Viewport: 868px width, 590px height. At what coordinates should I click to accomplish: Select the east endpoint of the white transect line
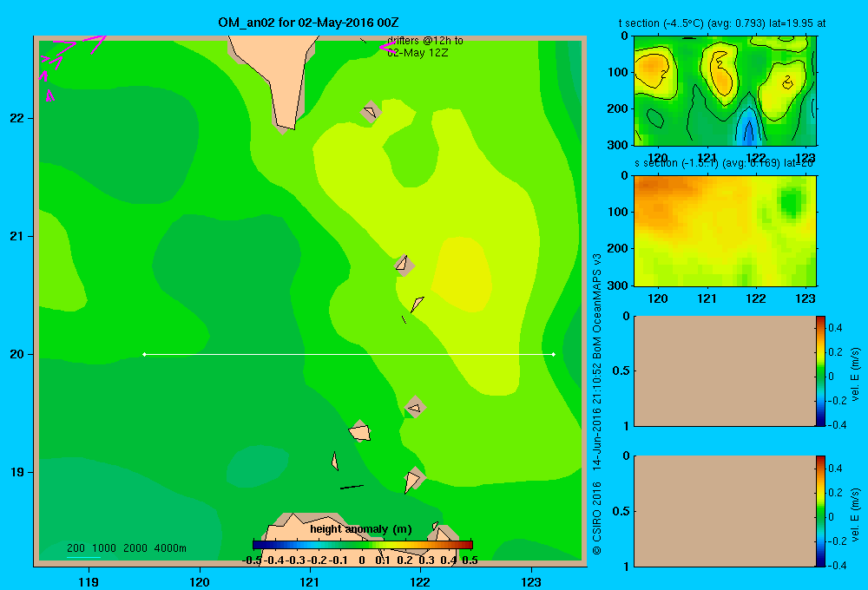[554, 354]
